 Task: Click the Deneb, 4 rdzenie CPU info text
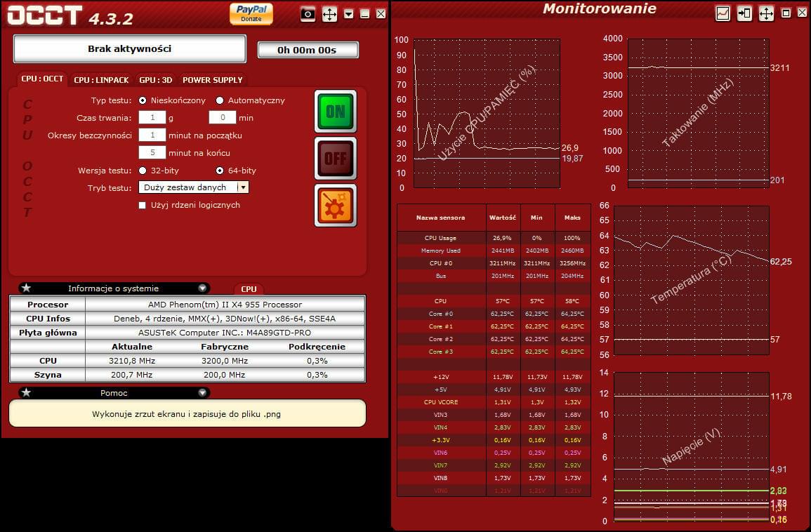pyautogui.click(x=225, y=319)
